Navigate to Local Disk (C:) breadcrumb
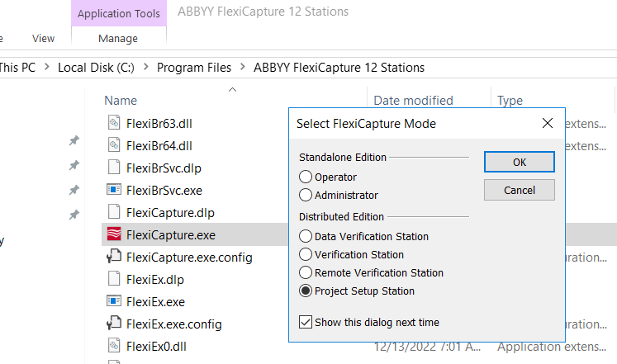 [x=96, y=68]
